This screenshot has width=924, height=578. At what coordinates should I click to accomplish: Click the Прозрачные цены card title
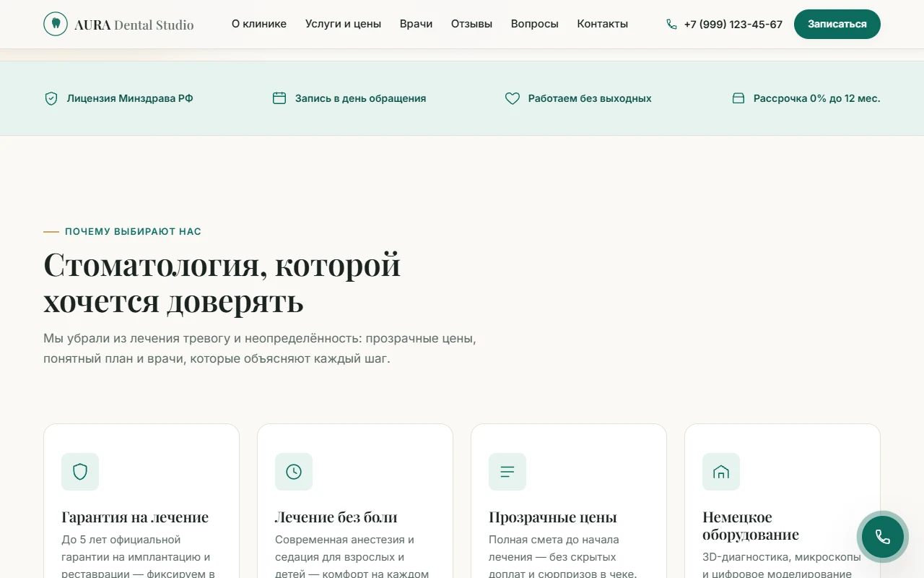[x=553, y=517]
